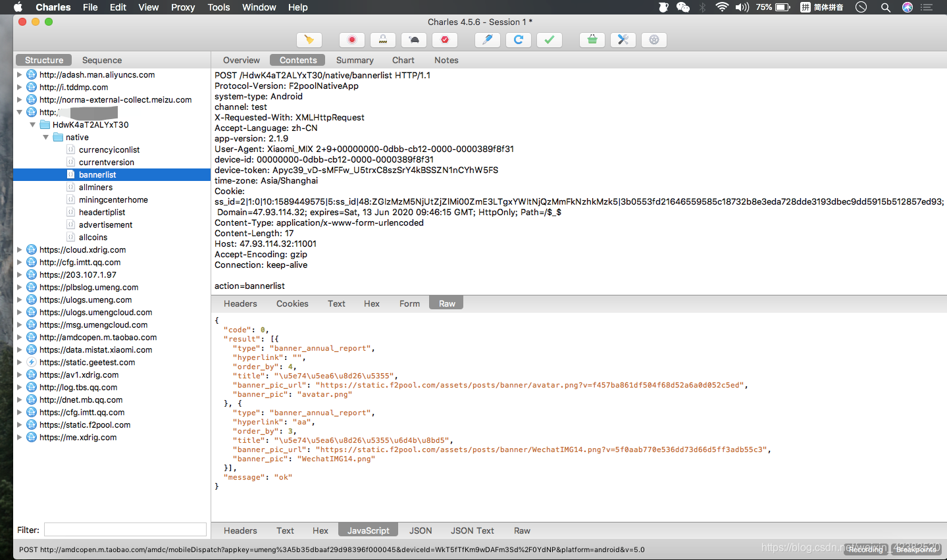Switch to the Overview tab

(242, 60)
